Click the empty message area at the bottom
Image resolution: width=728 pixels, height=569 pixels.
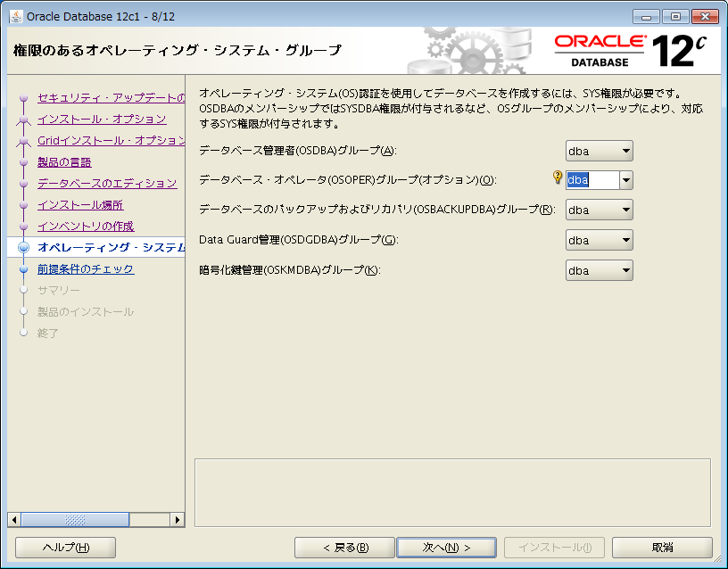click(x=452, y=493)
